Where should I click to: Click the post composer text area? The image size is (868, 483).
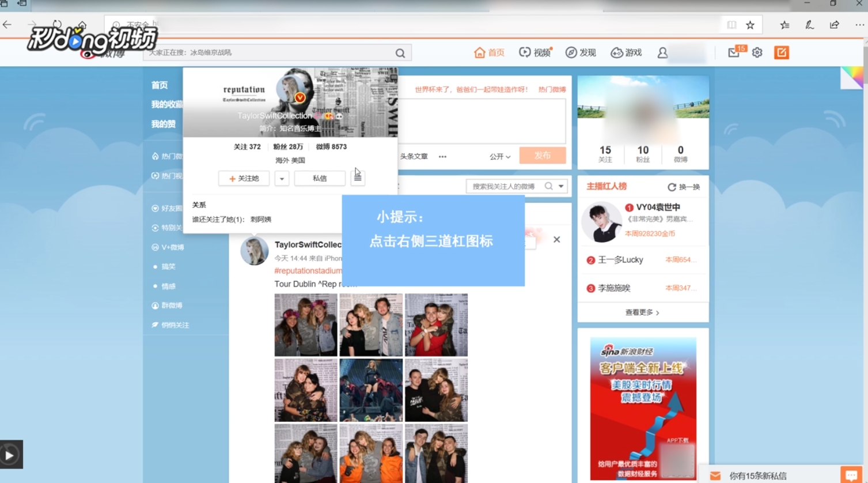click(482, 121)
